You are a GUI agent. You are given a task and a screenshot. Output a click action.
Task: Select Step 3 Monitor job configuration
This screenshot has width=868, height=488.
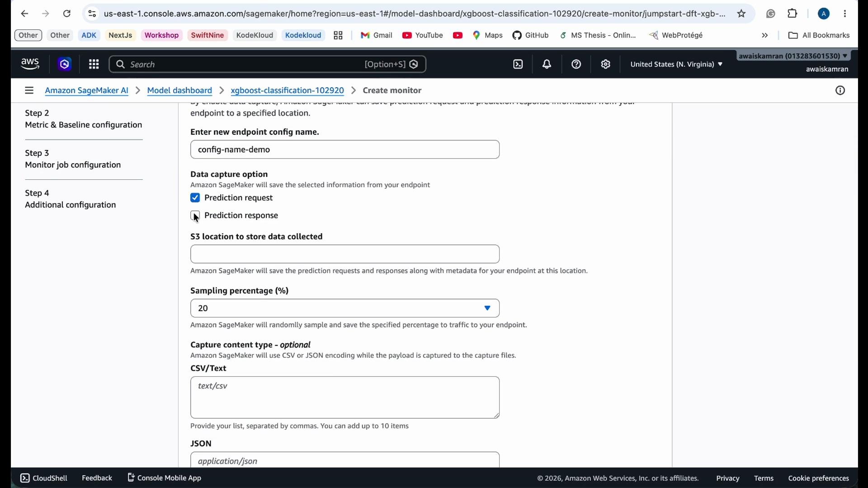tap(73, 160)
